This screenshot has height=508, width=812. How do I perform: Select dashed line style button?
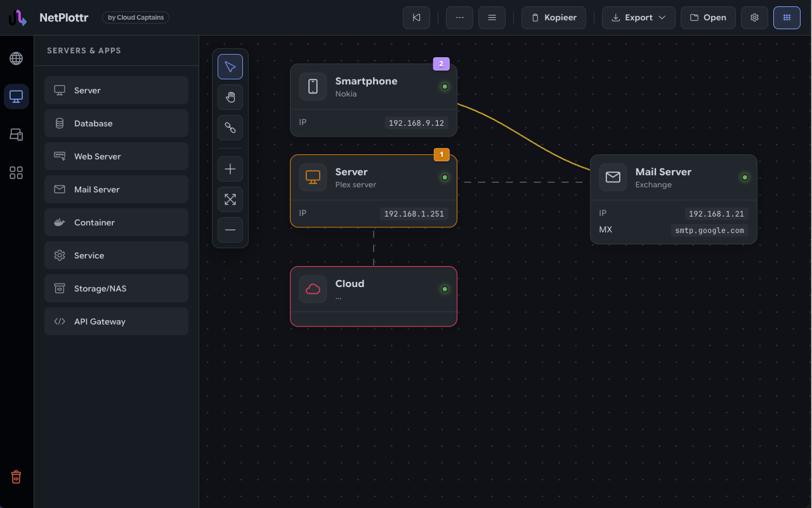459,18
